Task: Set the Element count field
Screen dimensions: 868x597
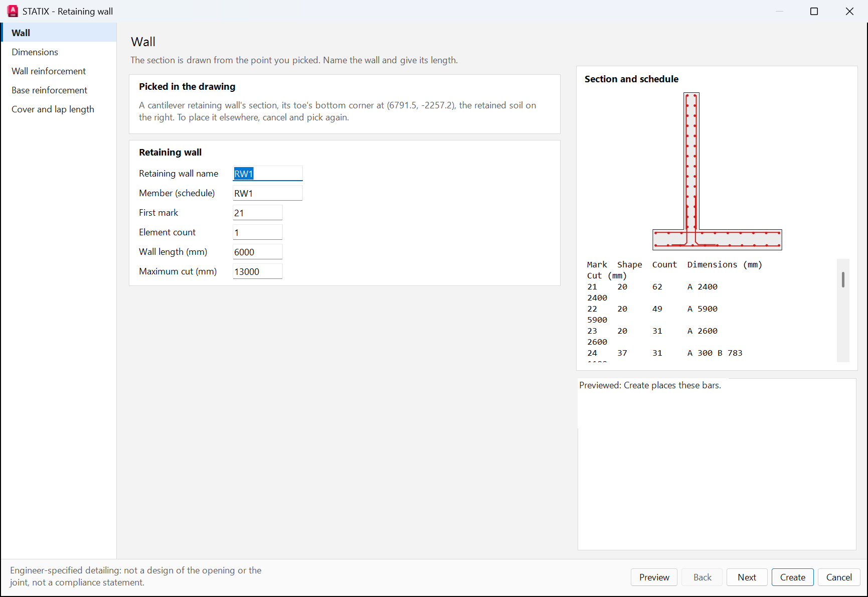Action: (257, 232)
